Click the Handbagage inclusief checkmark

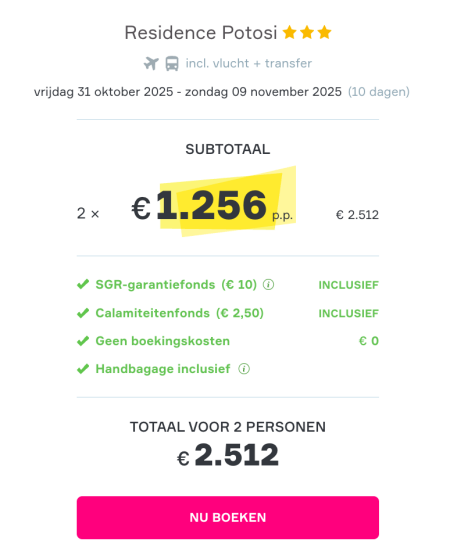click(83, 369)
